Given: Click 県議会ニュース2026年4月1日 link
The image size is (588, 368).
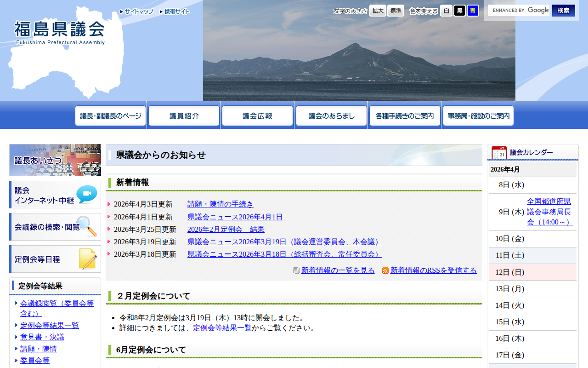Looking at the screenshot, I should [x=235, y=217].
